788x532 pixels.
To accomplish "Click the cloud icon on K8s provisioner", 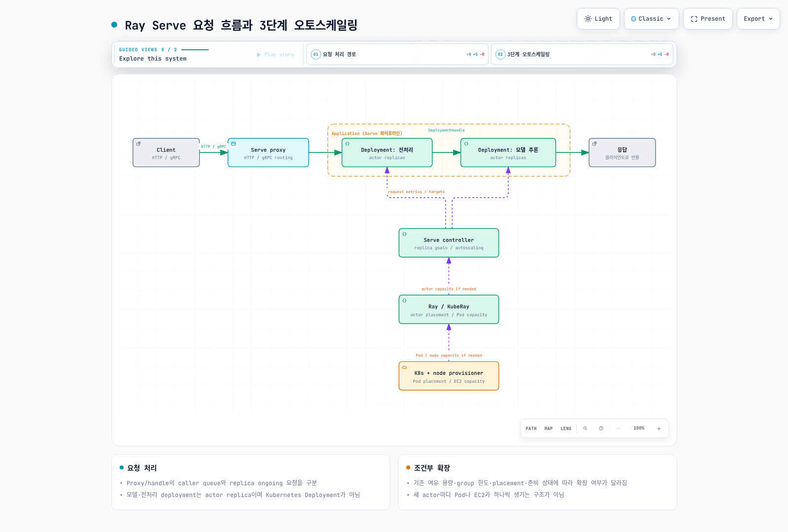I will (x=404, y=367).
